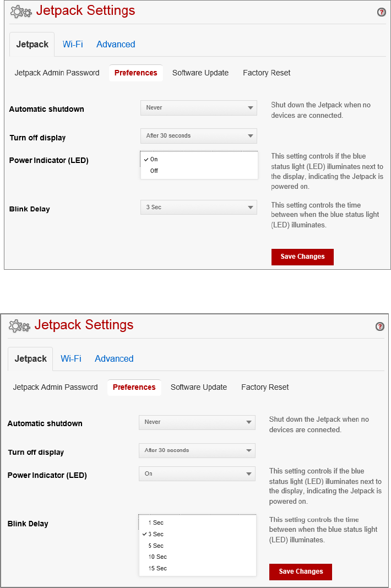Open Jetpack Admin Password in the lower panel
Viewport: 391px width, 588px height.
55,388
